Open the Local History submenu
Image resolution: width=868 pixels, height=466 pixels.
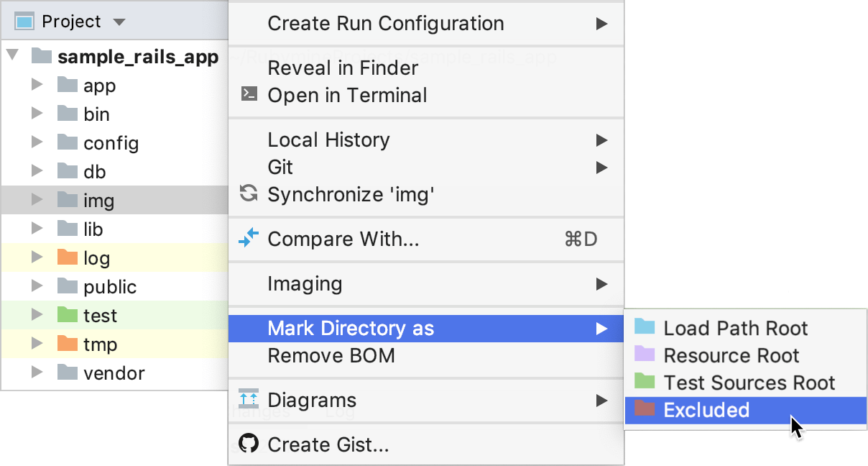pyautogui.click(x=328, y=140)
